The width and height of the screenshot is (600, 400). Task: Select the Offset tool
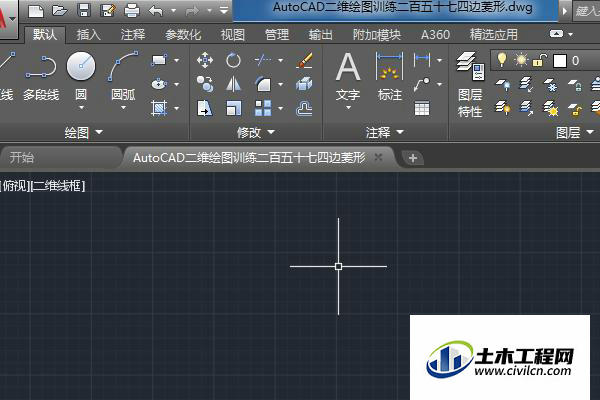click(x=304, y=109)
